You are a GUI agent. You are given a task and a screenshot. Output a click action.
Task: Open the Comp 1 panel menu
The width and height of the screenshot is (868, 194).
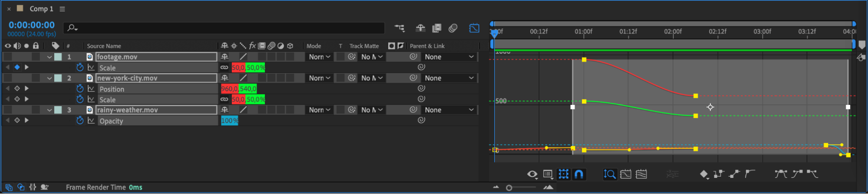pos(63,9)
